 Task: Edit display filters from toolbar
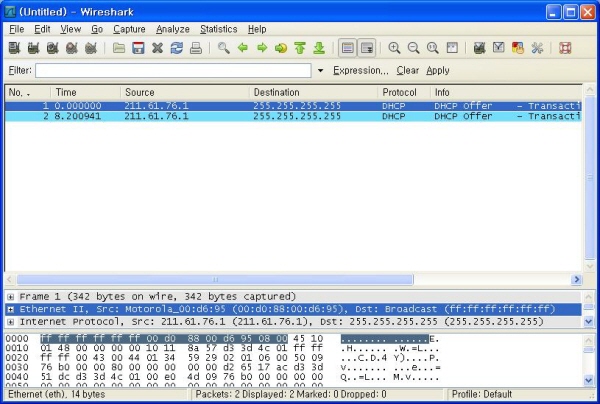pos(499,48)
